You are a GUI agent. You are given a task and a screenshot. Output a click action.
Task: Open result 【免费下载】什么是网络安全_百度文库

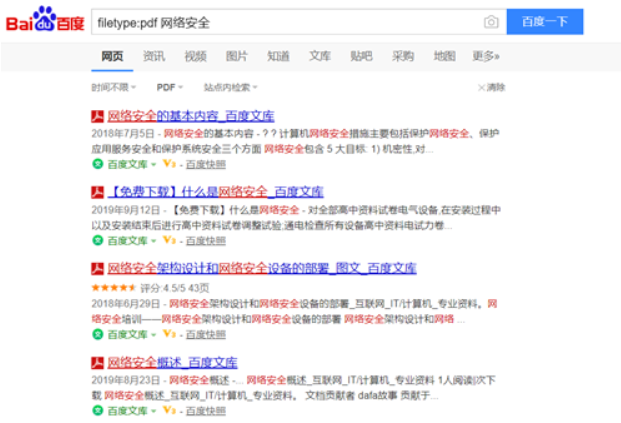coord(215,192)
